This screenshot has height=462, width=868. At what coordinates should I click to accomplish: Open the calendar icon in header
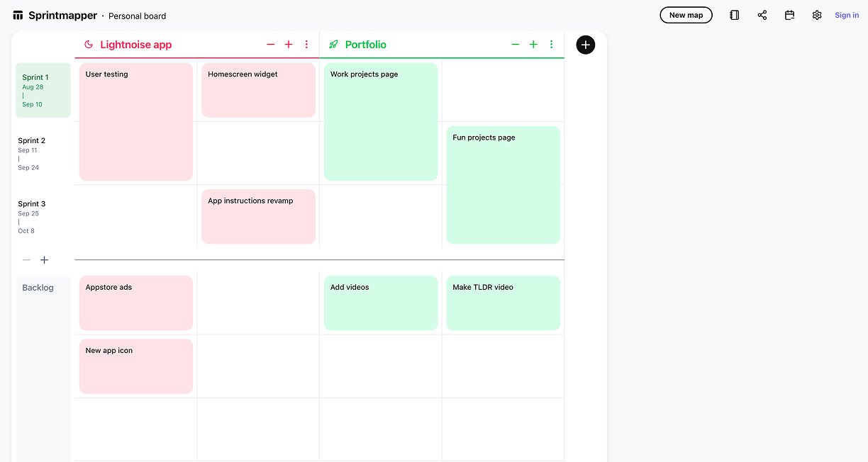coord(789,15)
